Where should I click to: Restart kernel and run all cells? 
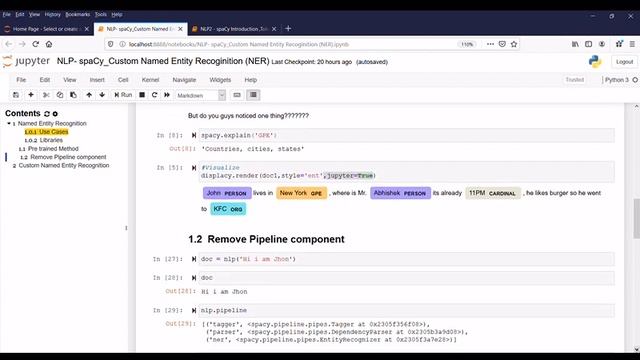(x=167, y=95)
